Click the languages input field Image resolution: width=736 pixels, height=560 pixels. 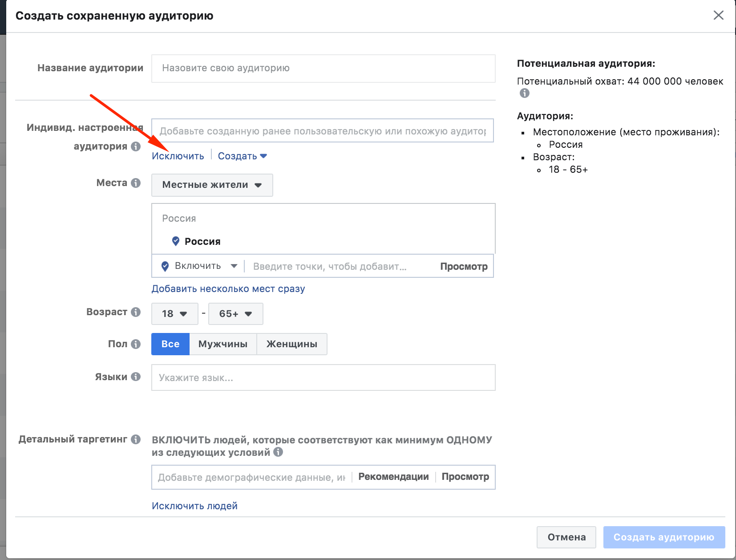323,377
